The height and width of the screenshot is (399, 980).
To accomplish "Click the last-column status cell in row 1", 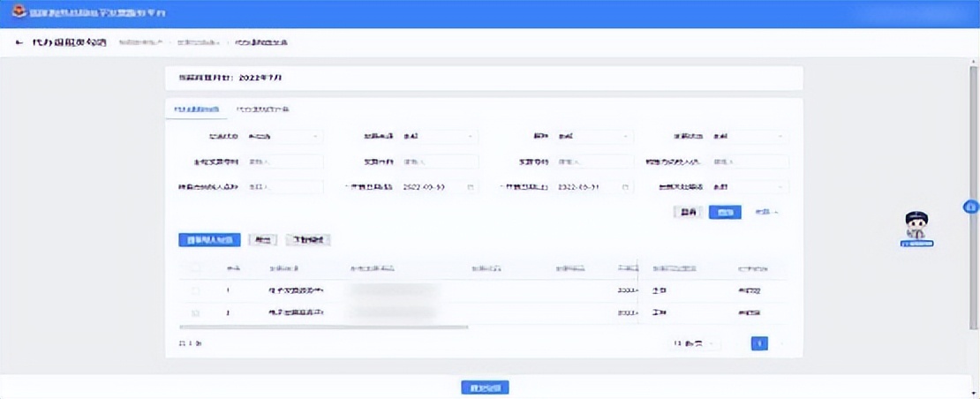I will [x=750, y=291].
